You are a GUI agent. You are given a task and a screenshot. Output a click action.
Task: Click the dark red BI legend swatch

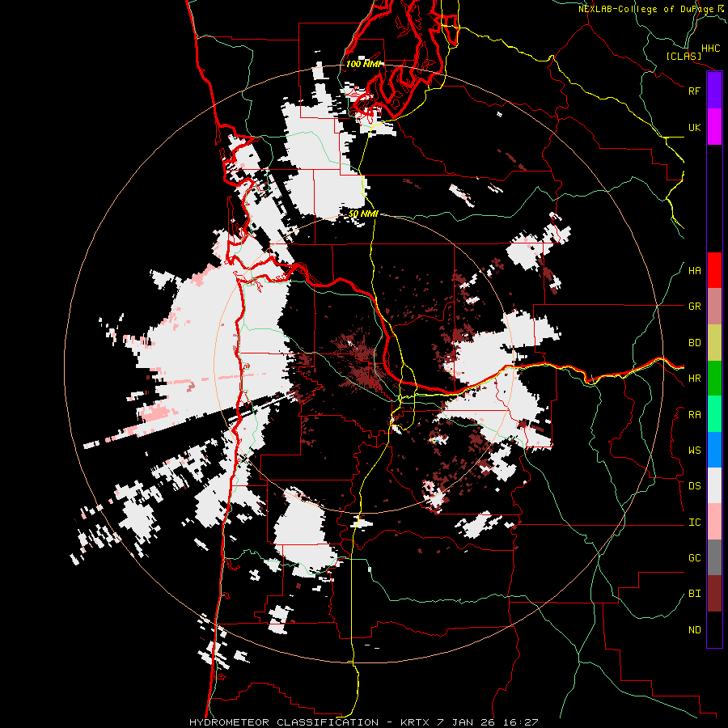click(x=714, y=594)
